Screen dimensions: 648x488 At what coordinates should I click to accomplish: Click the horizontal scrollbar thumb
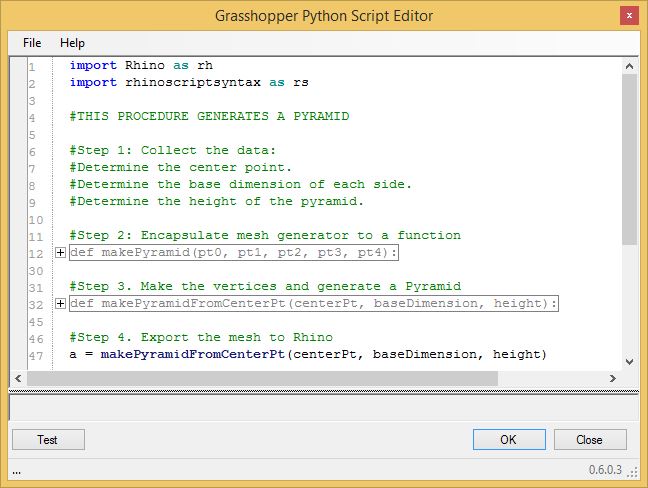pyautogui.click(x=262, y=378)
